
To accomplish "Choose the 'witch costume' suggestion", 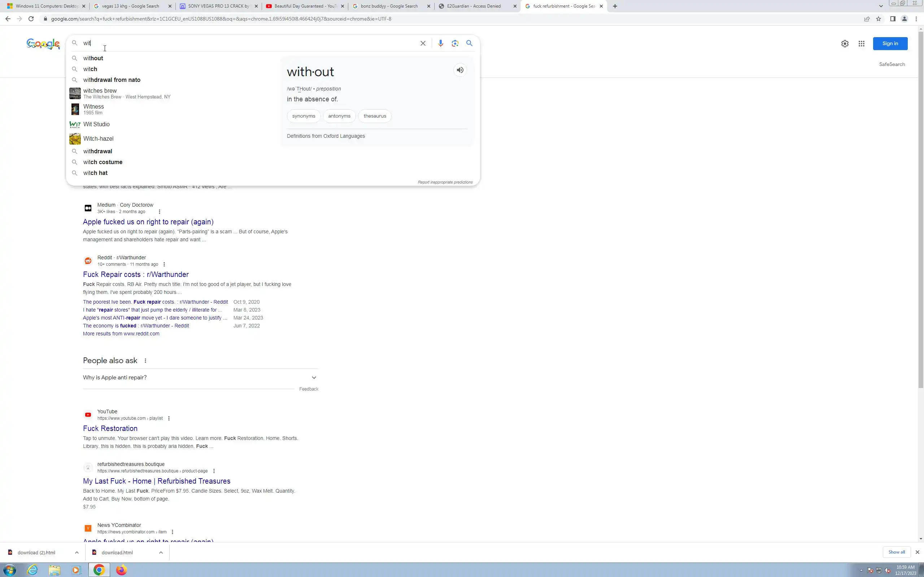I will coord(103,162).
